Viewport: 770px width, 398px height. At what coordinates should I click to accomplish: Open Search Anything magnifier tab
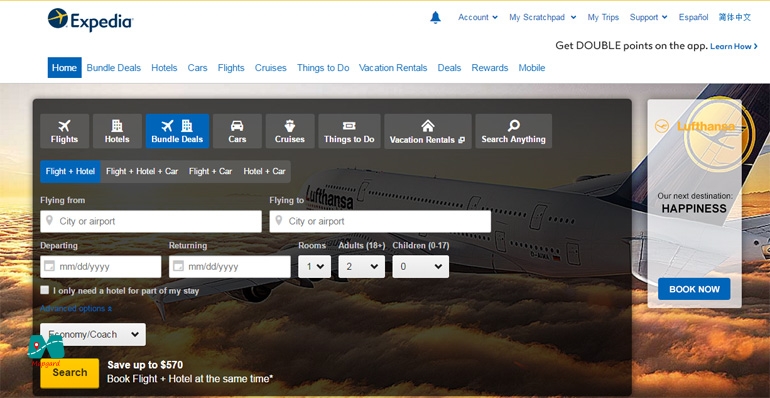point(514,131)
